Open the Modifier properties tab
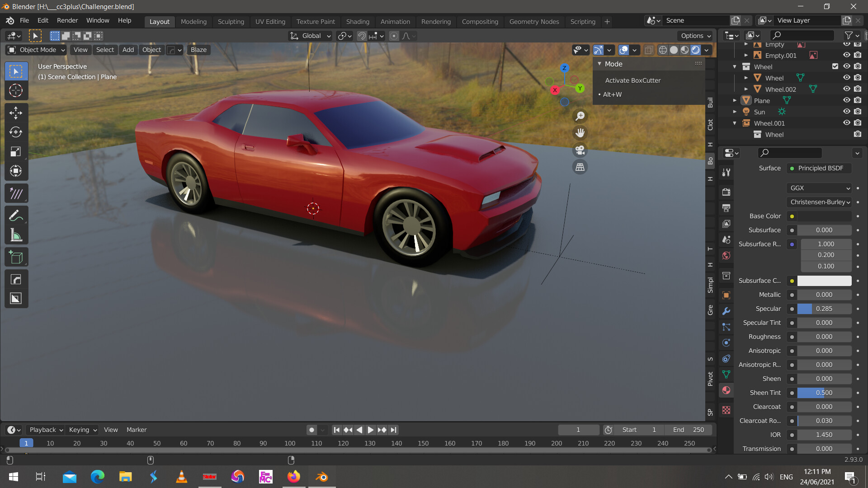This screenshot has height=488, width=868. tap(726, 311)
